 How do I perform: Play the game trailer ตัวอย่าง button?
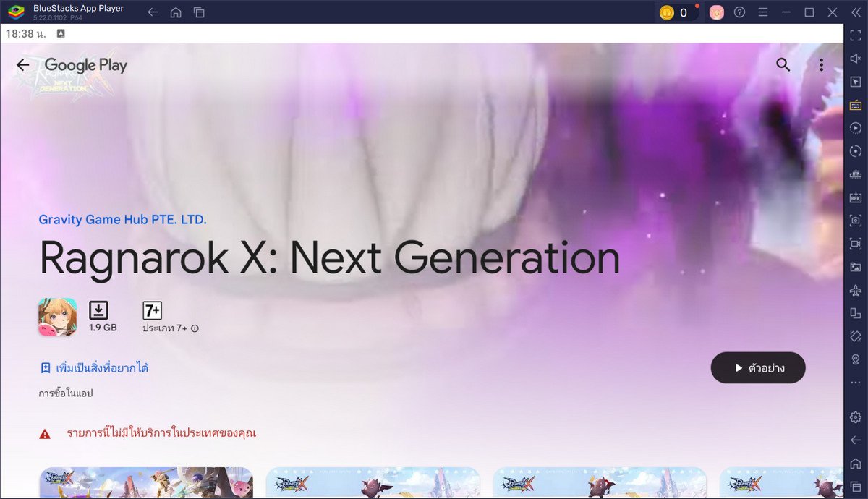click(758, 368)
